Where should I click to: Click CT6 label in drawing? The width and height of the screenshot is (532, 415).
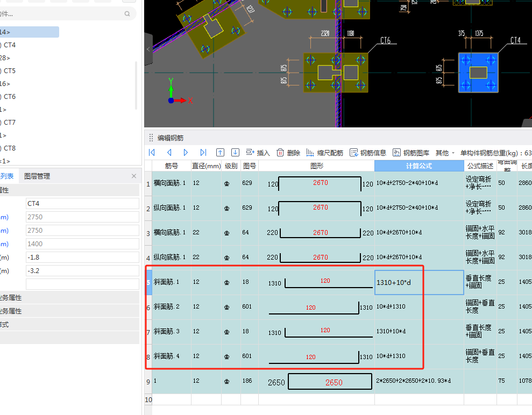pyautogui.click(x=386, y=41)
